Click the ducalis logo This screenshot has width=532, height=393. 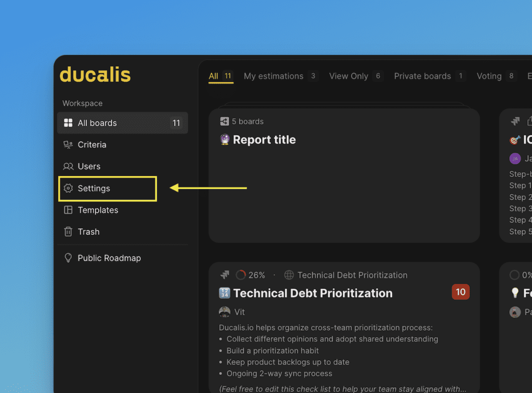click(95, 75)
